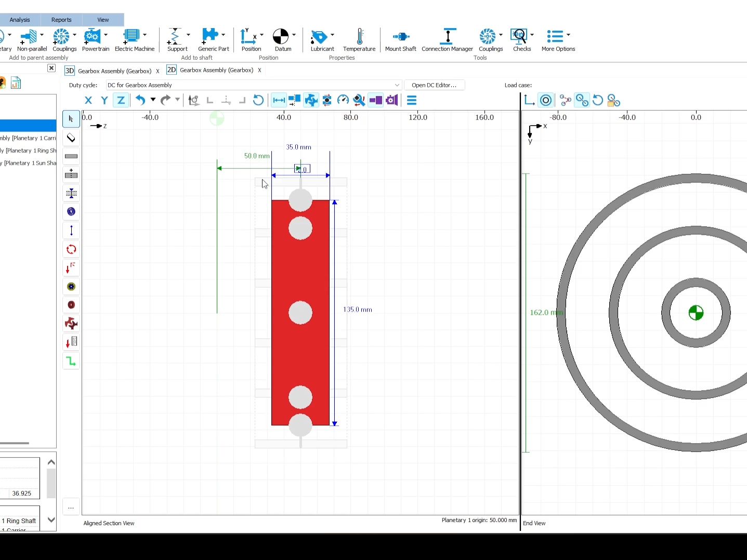
Task: Click the speedometer gauge icon
Action: pos(343,100)
